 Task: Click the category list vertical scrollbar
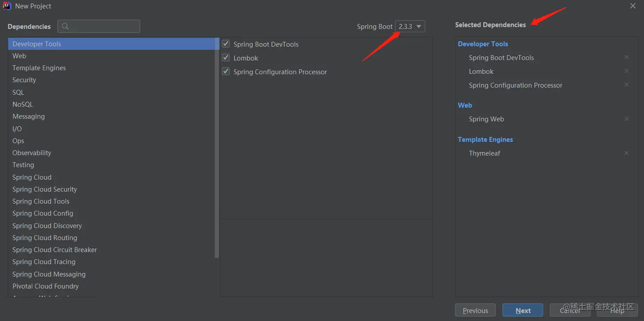coord(217,148)
